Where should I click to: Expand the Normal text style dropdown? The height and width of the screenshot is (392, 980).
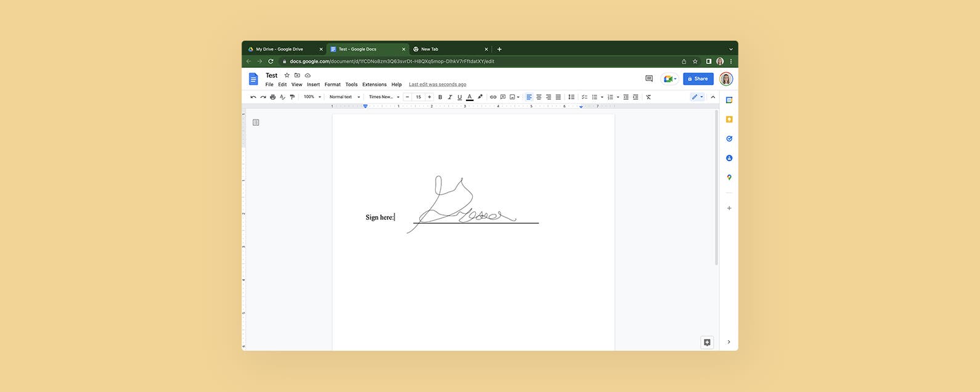coord(345,97)
